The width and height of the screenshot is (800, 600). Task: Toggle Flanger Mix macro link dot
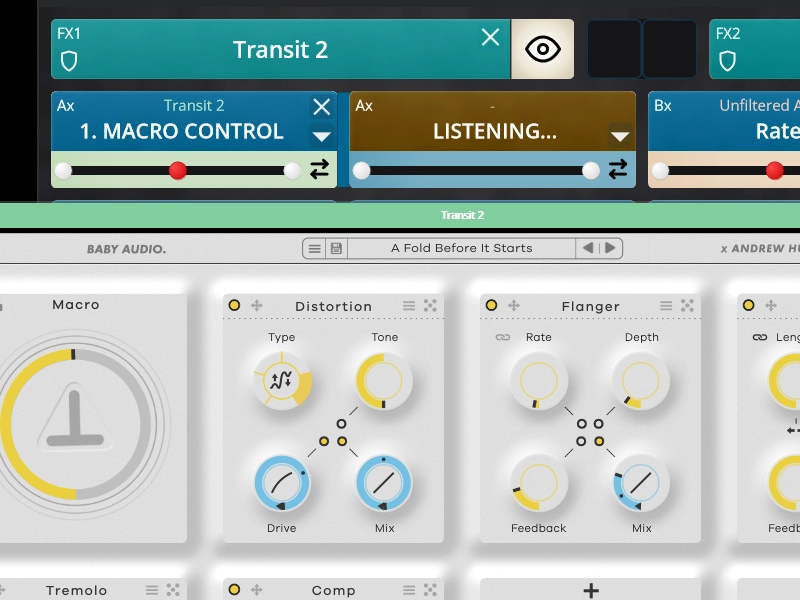click(x=599, y=441)
